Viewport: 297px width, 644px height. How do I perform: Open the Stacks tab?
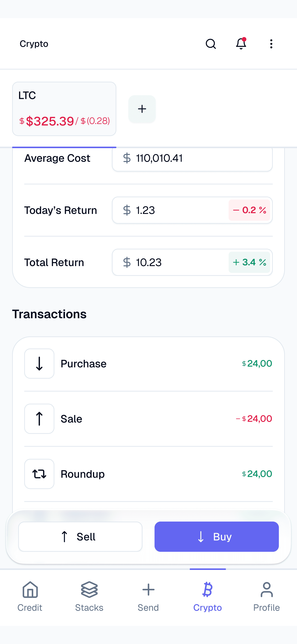pyautogui.click(x=89, y=596)
